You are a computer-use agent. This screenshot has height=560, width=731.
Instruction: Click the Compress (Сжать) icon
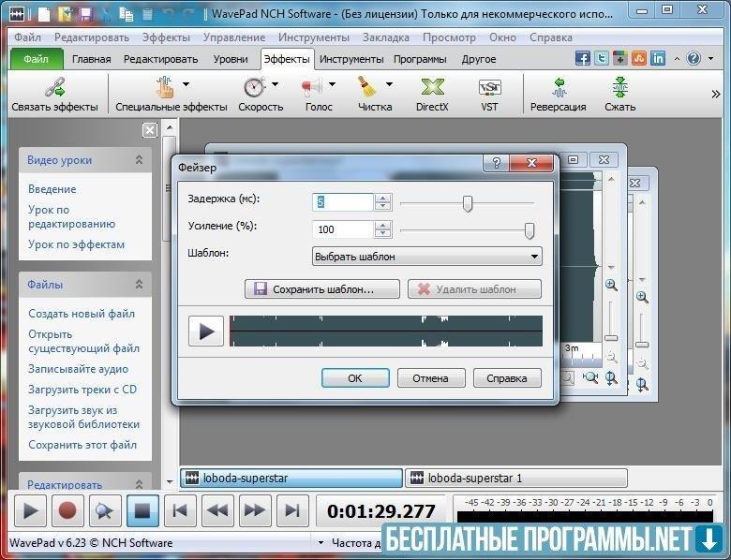620,87
